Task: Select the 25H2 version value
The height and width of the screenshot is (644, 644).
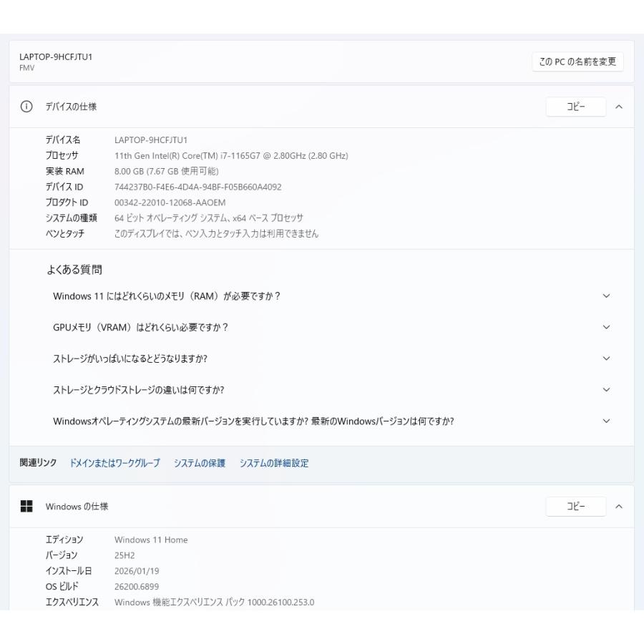Action: 125,555
